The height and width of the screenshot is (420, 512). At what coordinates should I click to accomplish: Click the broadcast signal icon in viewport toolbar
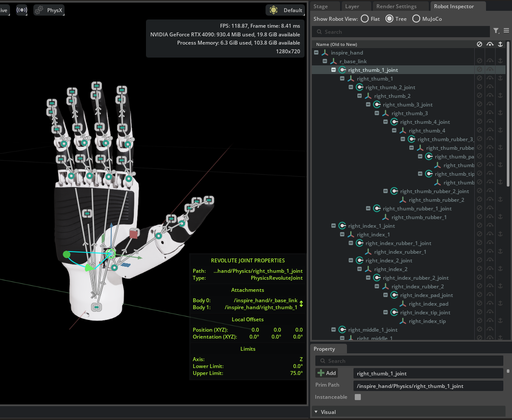[22, 10]
